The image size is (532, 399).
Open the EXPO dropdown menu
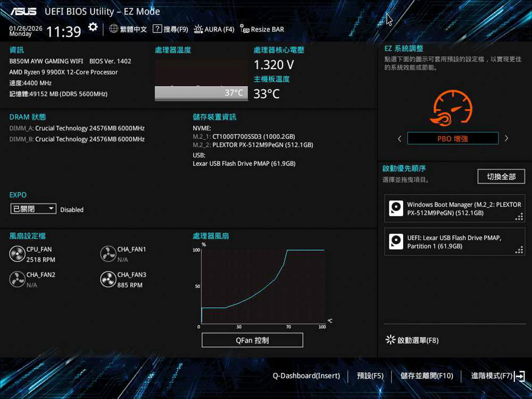34,209
